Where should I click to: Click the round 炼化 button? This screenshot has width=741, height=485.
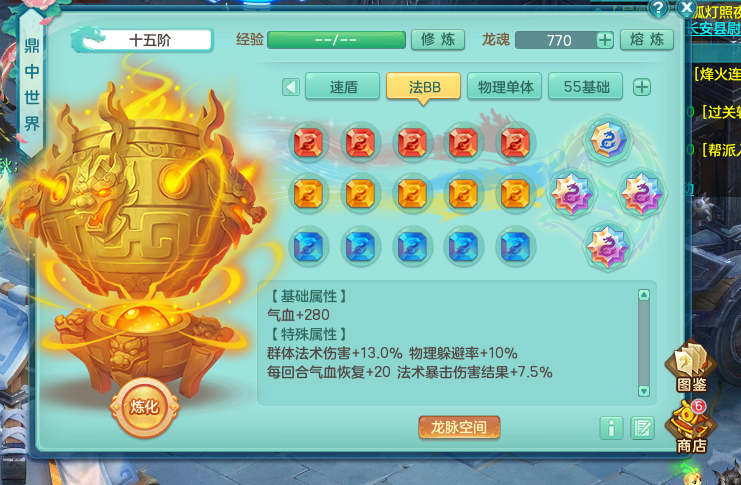pyautogui.click(x=144, y=407)
